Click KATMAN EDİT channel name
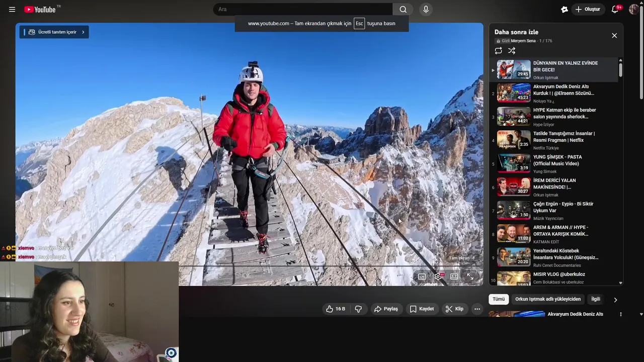This screenshot has height=362, width=644. click(x=546, y=242)
